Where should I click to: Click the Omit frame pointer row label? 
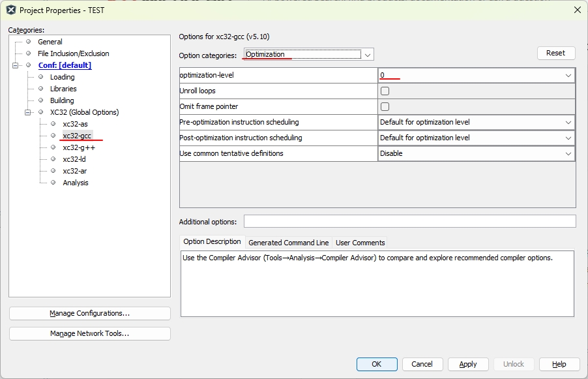[x=209, y=106]
